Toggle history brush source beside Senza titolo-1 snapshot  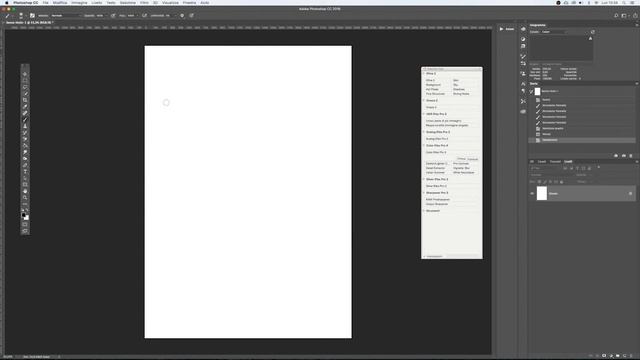point(531,91)
